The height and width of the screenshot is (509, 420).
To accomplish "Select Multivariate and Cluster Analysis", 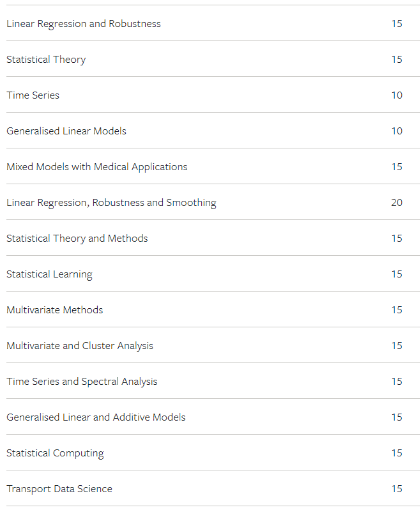I will click(80, 346).
